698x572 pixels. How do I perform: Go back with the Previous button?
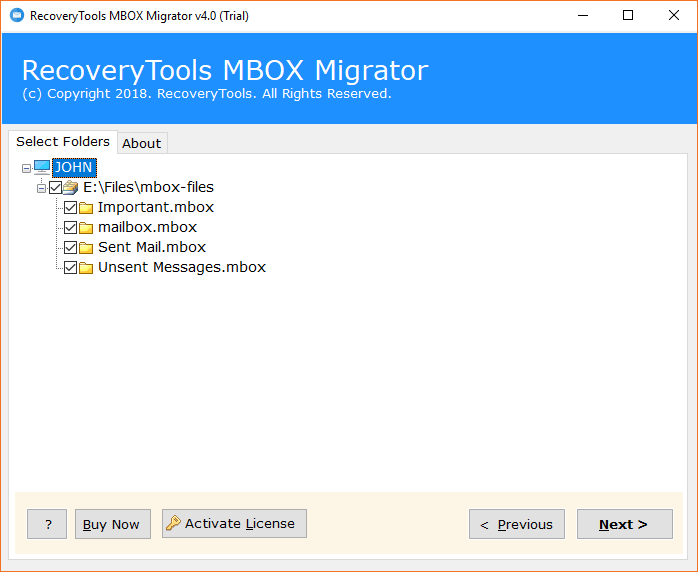click(517, 524)
